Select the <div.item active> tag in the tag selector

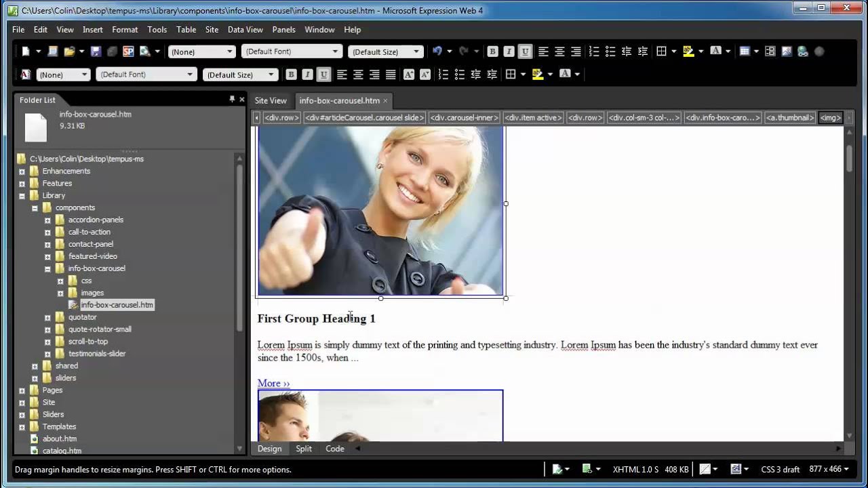pyautogui.click(x=534, y=118)
